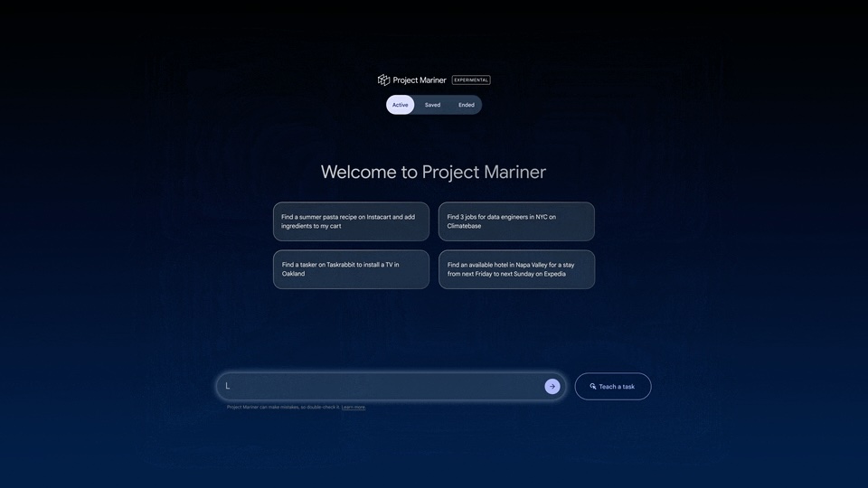
Task: Pick the Climatebase data engineer jobs suggestion
Action: [x=516, y=221]
